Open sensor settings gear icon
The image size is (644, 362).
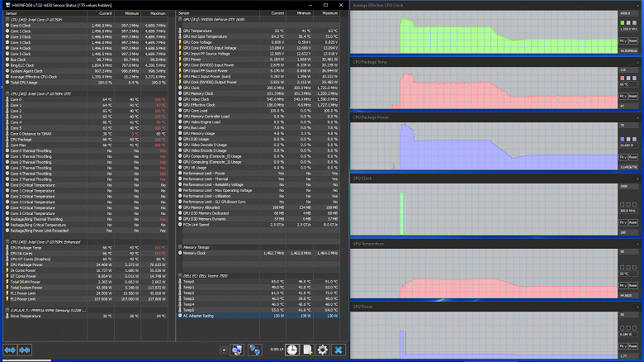point(322,350)
